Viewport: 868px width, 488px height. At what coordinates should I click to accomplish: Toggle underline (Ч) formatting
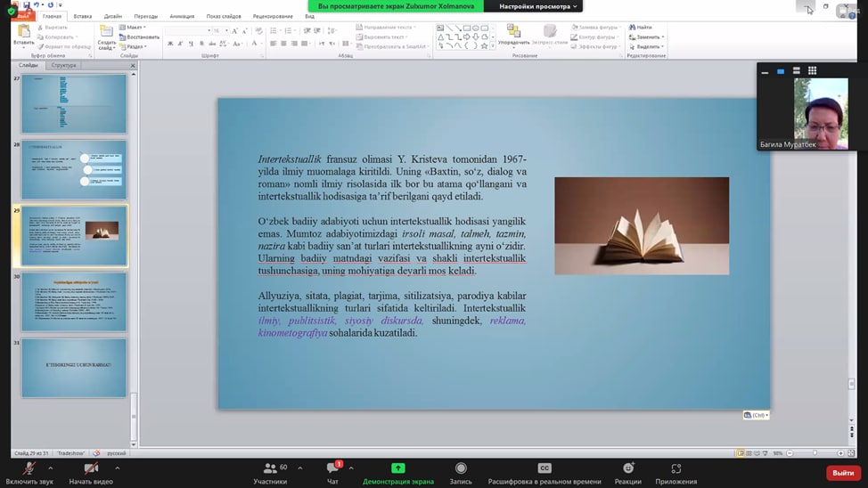pos(191,43)
